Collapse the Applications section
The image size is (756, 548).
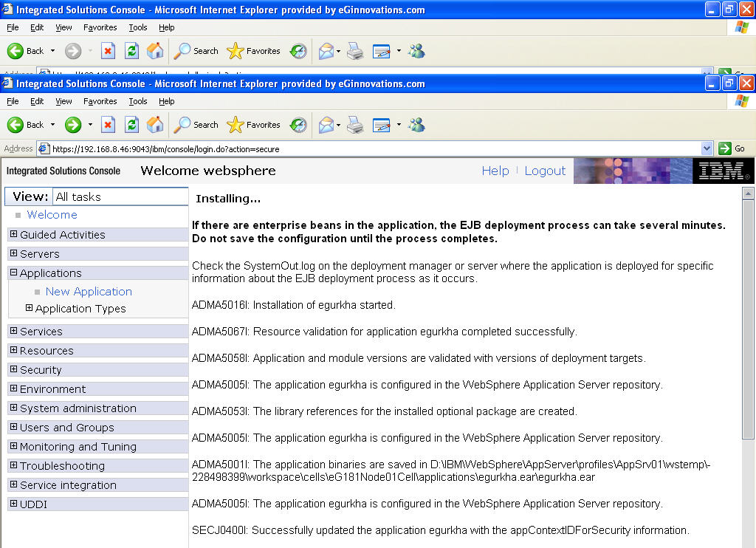click(13, 273)
